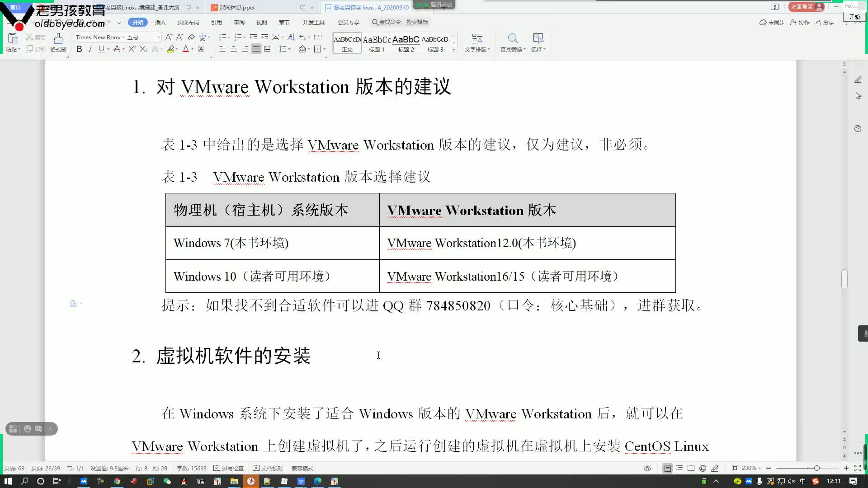Toggle eye protection mode in status bar
Screen dimensions: 868x488
tap(647, 468)
